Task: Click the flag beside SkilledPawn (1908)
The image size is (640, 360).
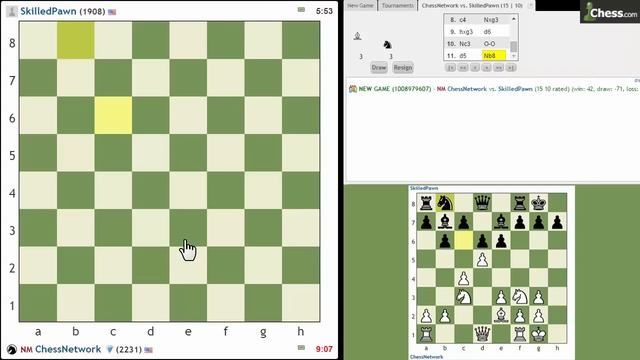Action: tap(112, 12)
